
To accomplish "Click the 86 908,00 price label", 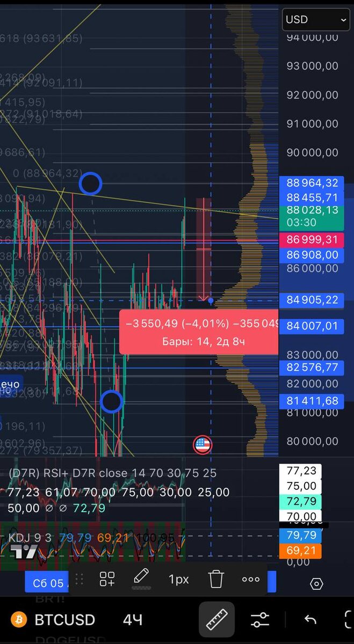I will 312,255.
